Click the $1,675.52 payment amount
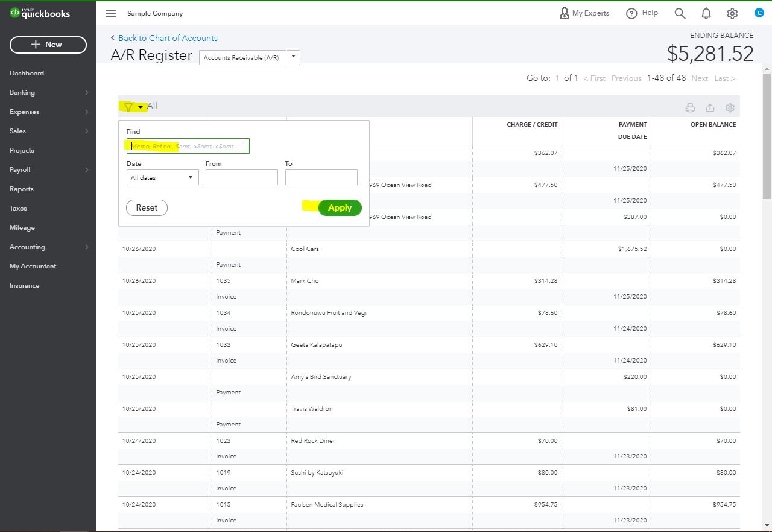772x532 pixels. 632,249
